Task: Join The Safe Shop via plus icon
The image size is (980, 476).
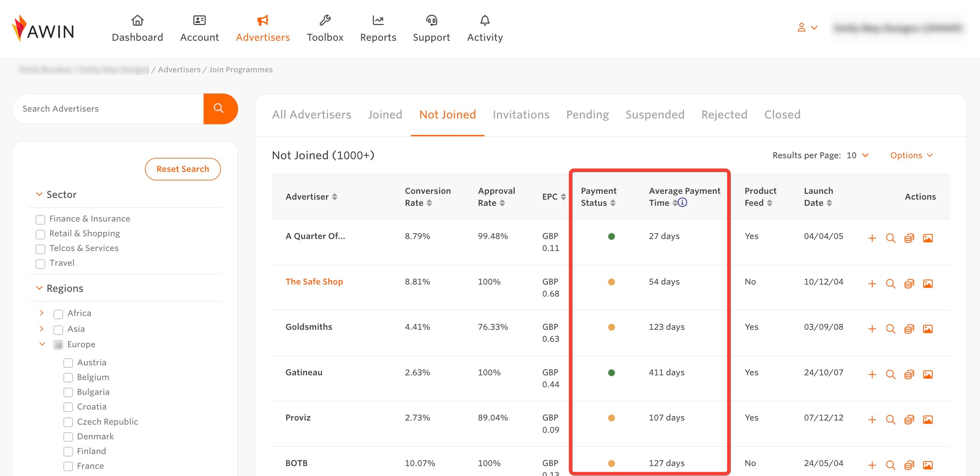Action: tap(872, 284)
